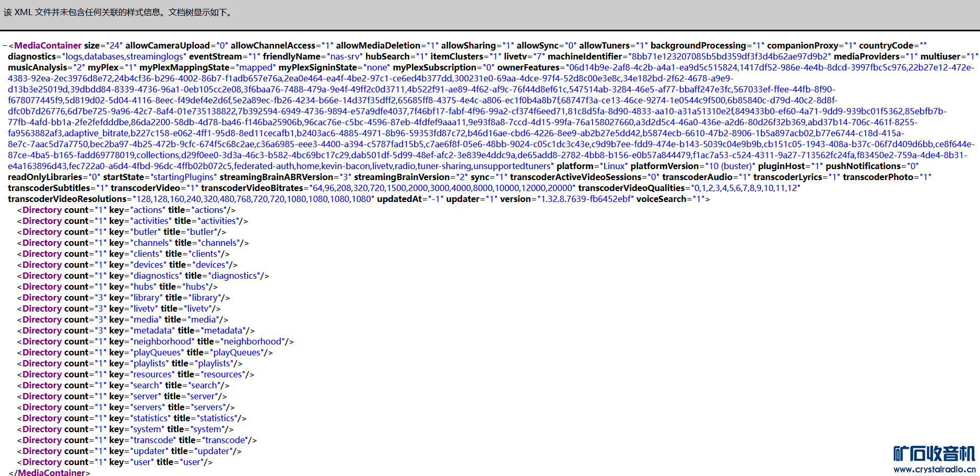Select the Directory row with key "activities"
This screenshot has width=980, height=476.
[133, 221]
